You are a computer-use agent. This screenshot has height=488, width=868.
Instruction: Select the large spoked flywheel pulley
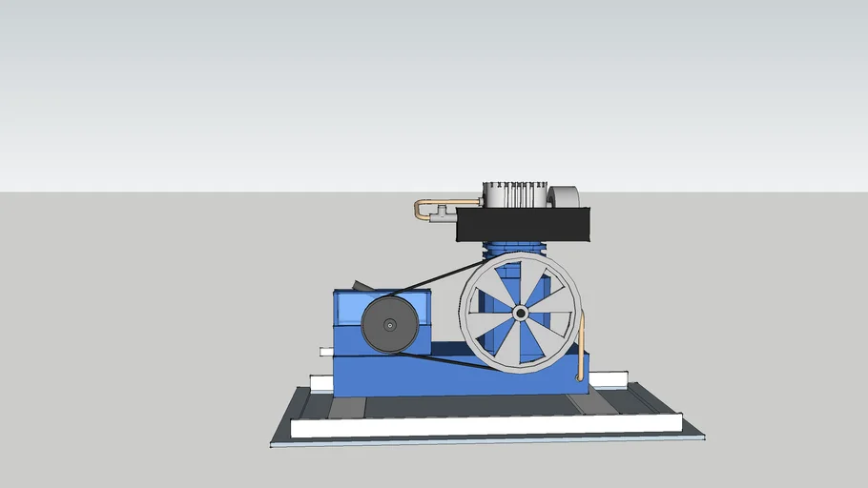pos(520,314)
